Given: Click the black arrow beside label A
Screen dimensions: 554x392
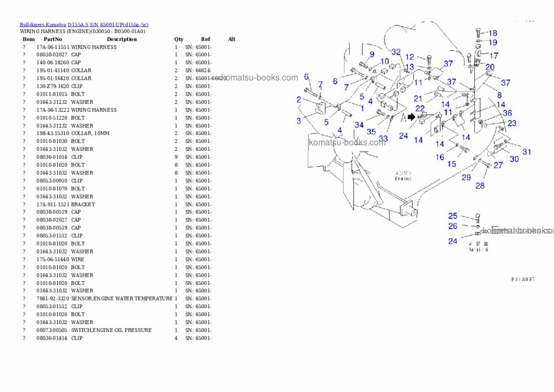Looking at the screenshot, I should tap(412, 116).
